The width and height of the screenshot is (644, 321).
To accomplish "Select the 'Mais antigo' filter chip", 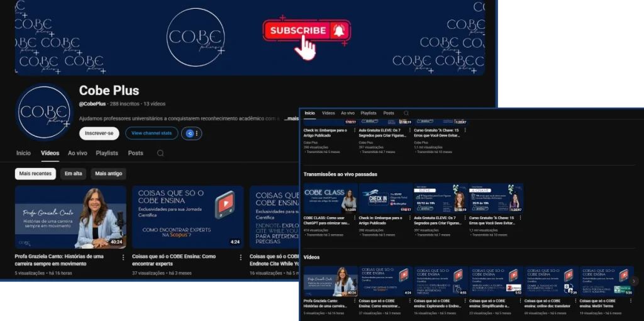I will click(x=109, y=174).
